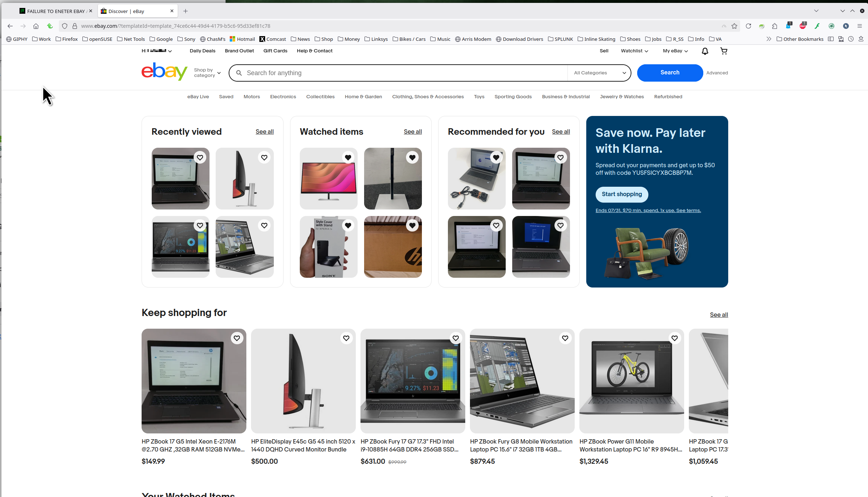Open the Electronics category tab
Screen dimensions: 868x497
click(x=283, y=97)
